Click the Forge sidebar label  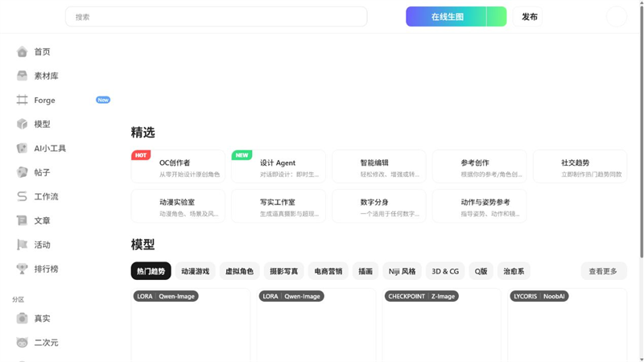[44, 100]
